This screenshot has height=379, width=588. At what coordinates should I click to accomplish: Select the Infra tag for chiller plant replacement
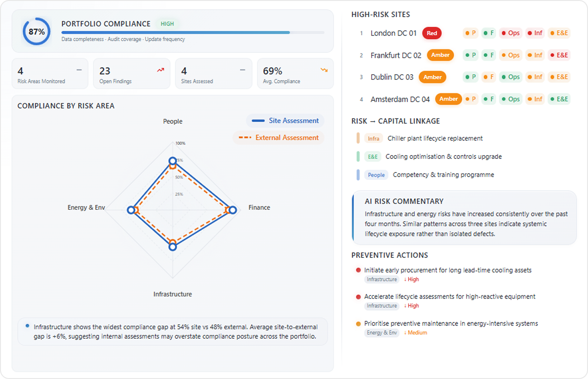374,138
